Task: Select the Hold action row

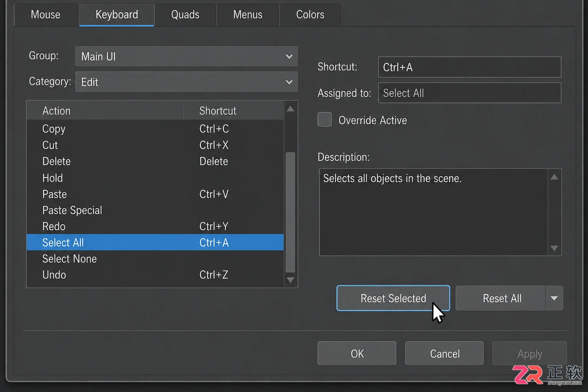Action: click(155, 178)
